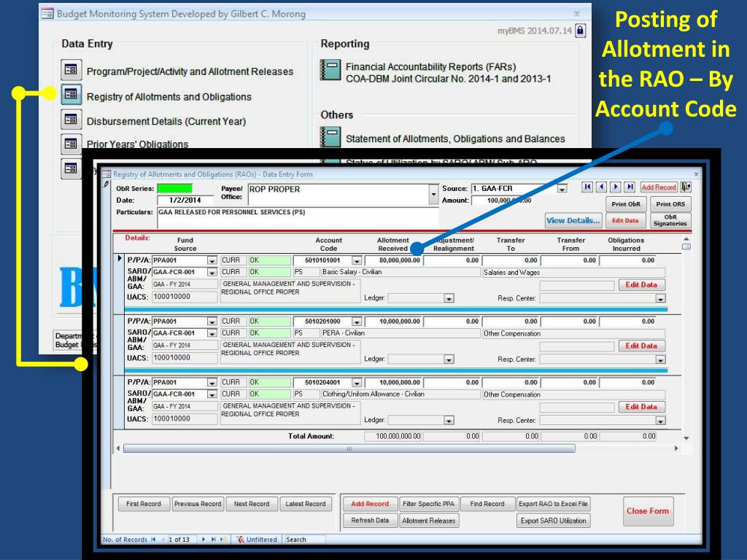Viewport: 747px width, 560px height.
Task: Click record selector arrow on Basic Salary row
Action: [x=119, y=259]
